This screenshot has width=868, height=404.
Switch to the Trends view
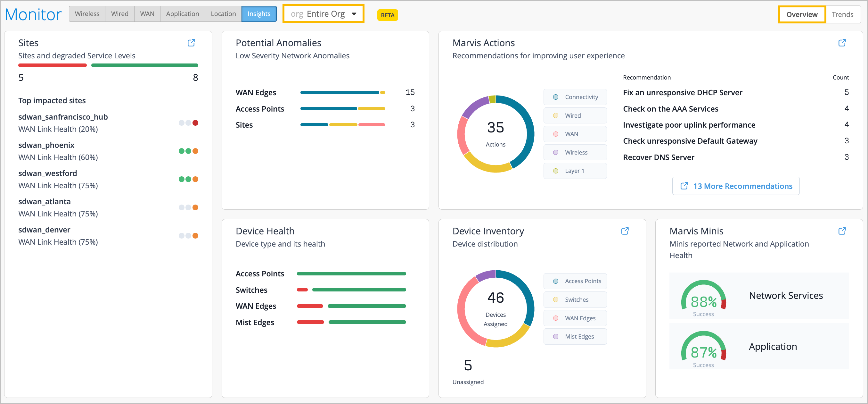point(842,14)
